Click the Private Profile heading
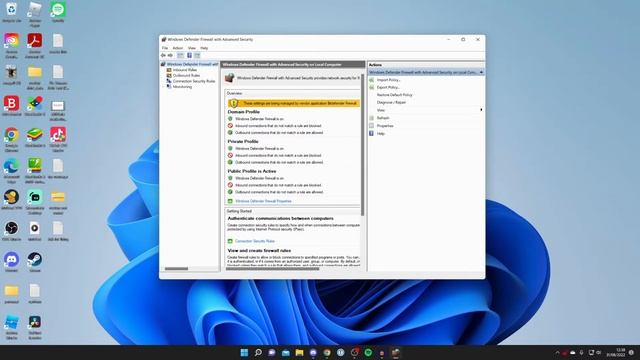Image resolution: width=640 pixels, height=360 pixels. [x=243, y=141]
